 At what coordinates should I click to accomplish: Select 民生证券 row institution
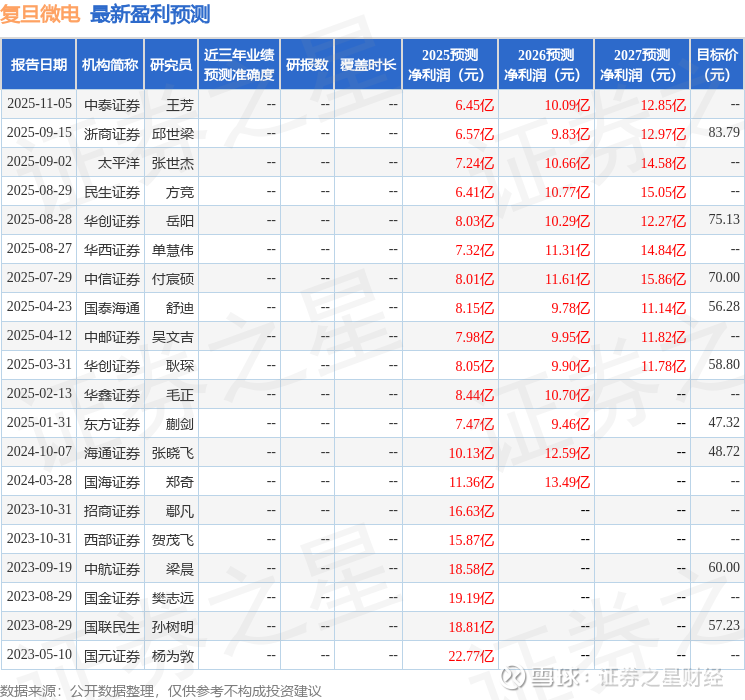[112, 192]
